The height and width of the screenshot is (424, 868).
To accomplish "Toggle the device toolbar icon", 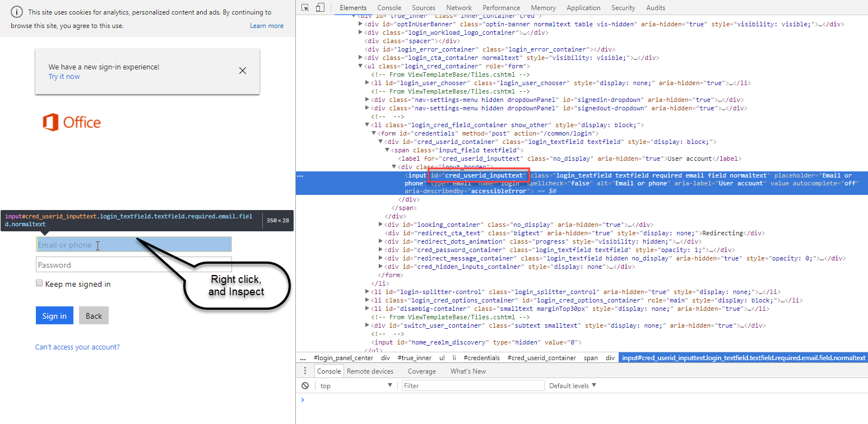I will pos(320,8).
